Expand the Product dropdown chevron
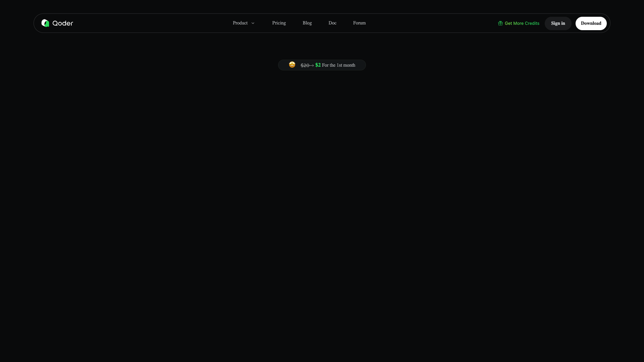Image resolution: width=644 pixels, height=362 pixels. [253, 23]
